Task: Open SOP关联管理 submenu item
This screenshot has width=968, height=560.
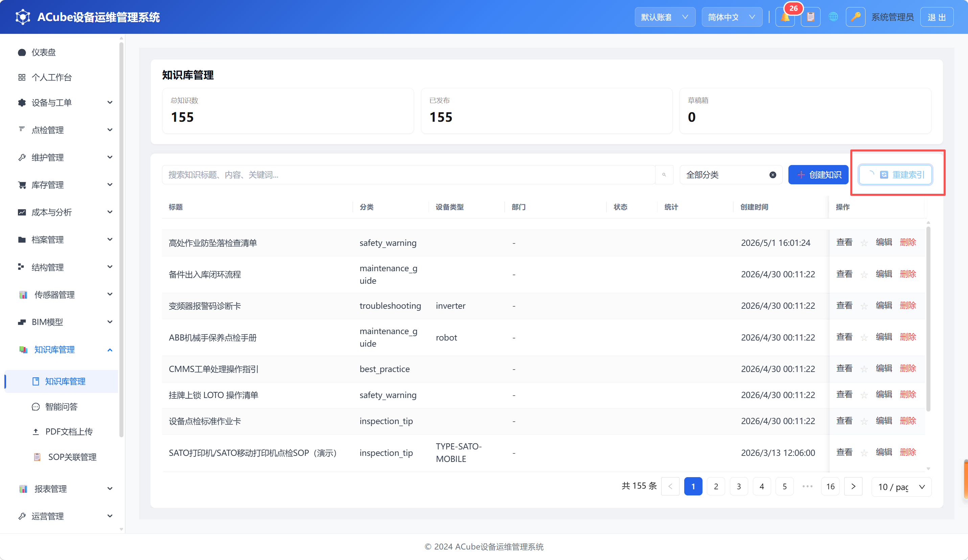Action: click(x=62, y=457)
